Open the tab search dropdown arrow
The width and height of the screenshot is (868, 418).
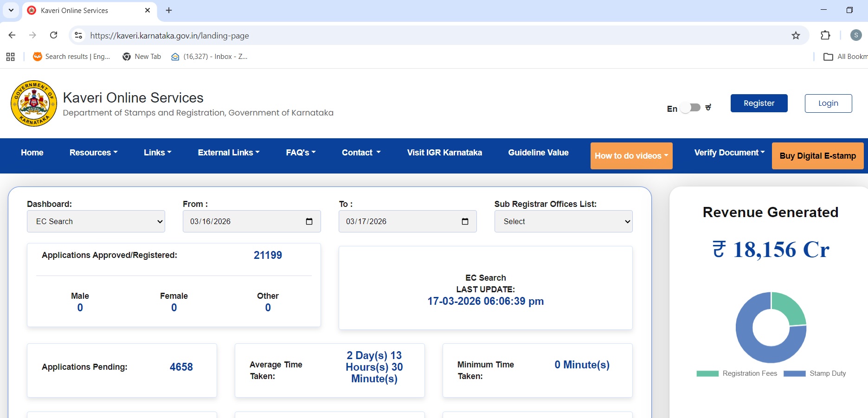(11, 10)
